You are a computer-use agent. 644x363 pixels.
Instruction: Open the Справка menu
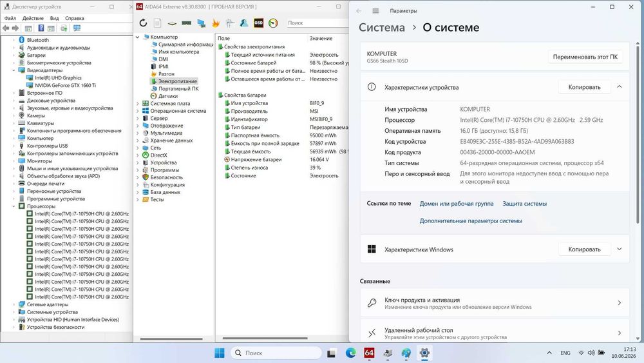(74, 18)
